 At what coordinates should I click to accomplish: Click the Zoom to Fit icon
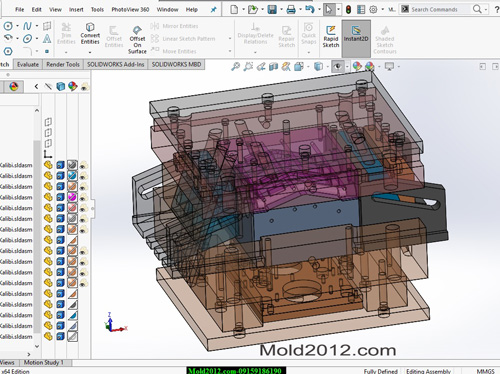pos(235,67)
